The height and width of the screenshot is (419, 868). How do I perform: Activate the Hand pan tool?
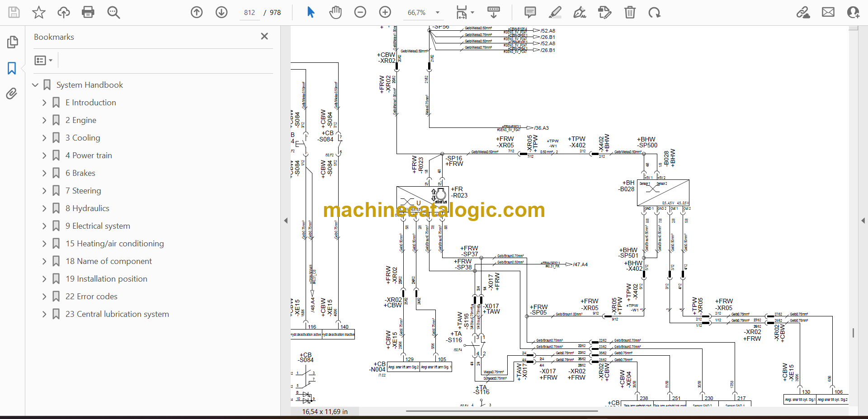(x=335, y=12)
